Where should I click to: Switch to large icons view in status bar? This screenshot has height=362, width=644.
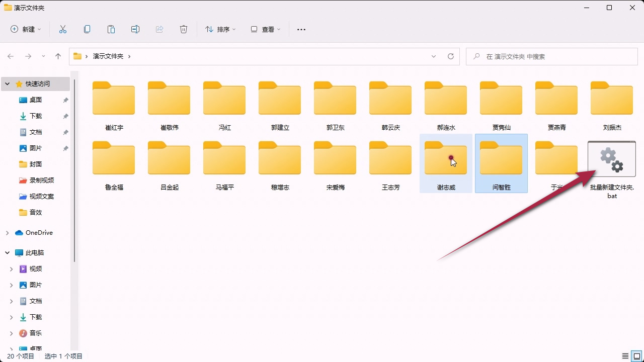pos(636,356)
